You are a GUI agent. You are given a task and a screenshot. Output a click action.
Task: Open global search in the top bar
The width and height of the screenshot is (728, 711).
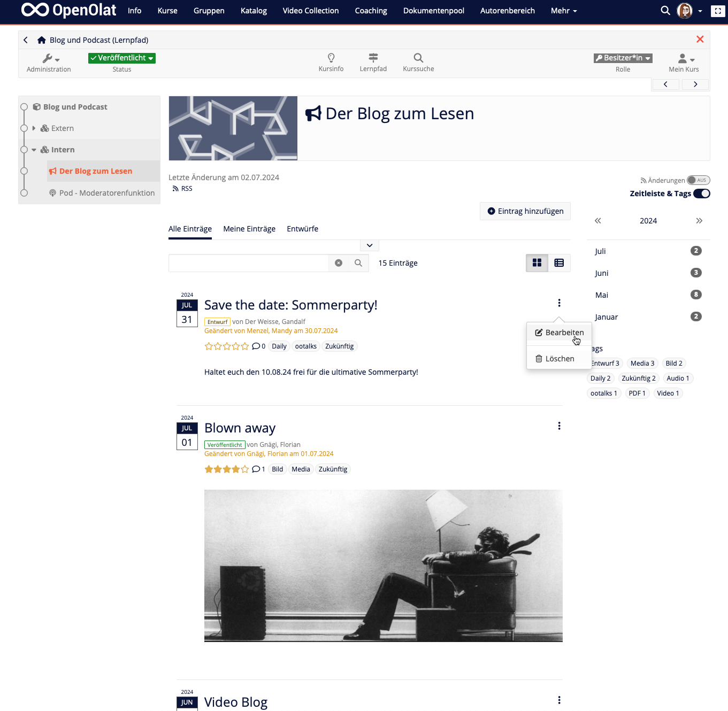tap(665, 10)
